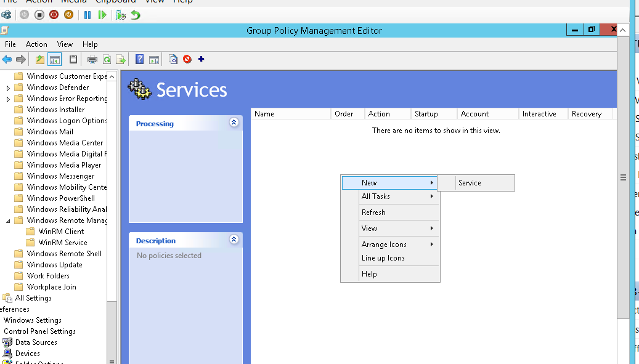Choose Service from the New submenu

point(476,183)
